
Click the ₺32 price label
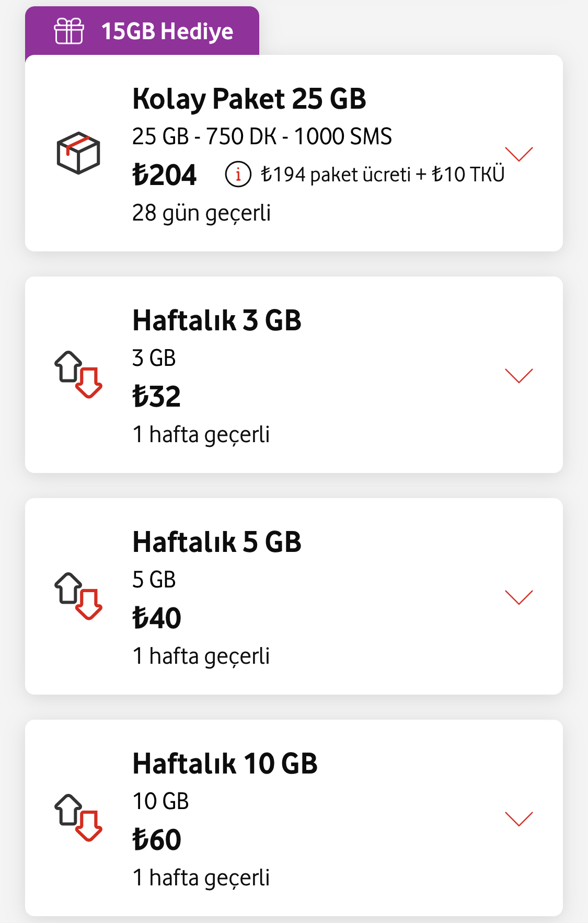tap(157, 396)
